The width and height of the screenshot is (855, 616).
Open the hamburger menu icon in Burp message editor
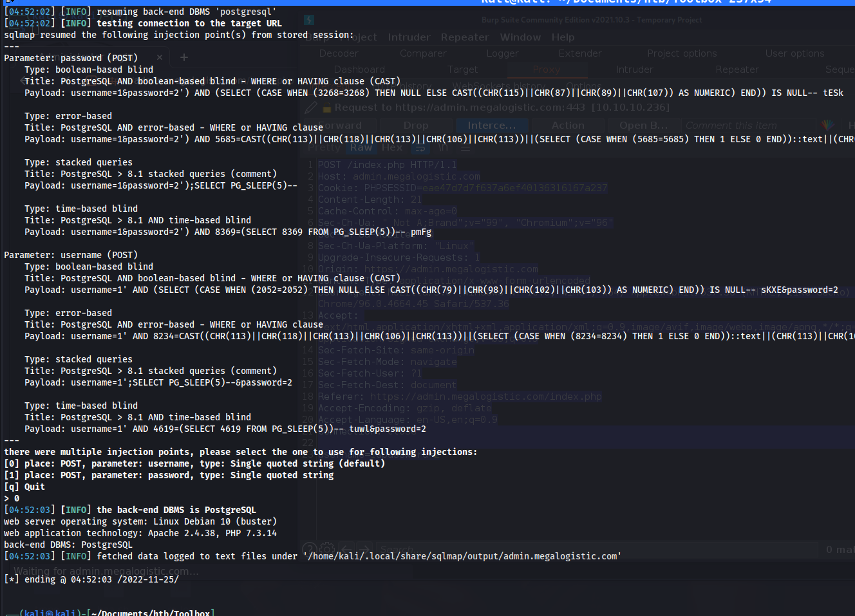pos(465,148)
